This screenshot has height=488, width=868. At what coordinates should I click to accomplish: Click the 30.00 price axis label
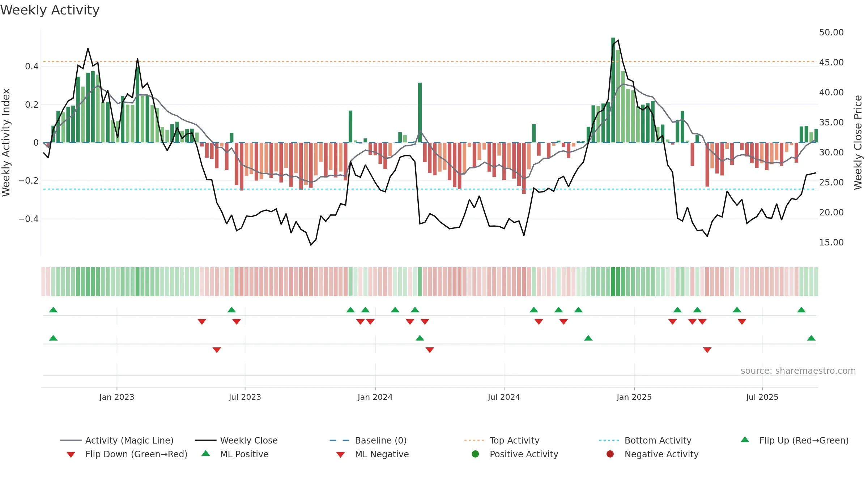coord(831,153)
